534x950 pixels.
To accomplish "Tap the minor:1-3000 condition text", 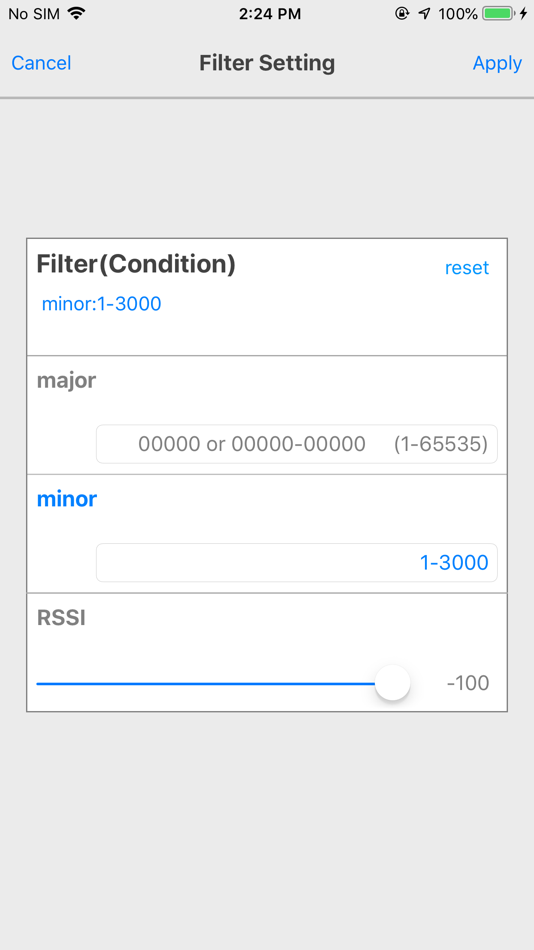I will pyautogui.click(x=101, y=304).
